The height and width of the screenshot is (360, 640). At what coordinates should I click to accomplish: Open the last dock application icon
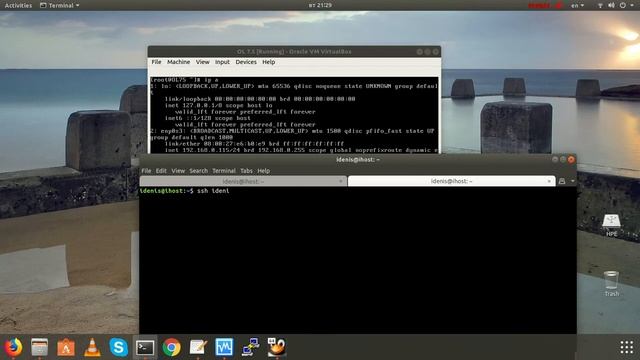277,347
